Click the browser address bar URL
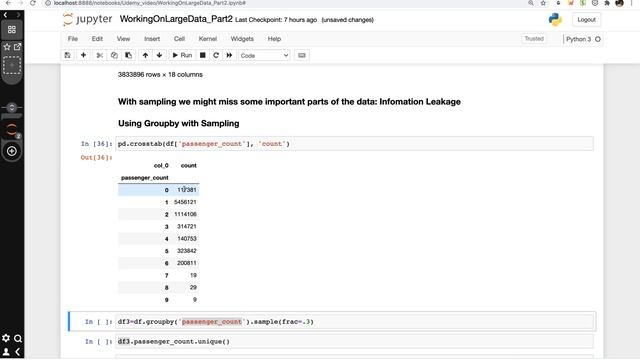The width and height of the screenshot is (640, 360). (x=150, y=3)
